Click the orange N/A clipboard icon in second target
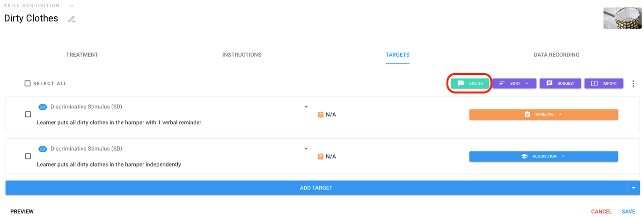Screen dimensions: 644x217 click(x=321, y=157)
